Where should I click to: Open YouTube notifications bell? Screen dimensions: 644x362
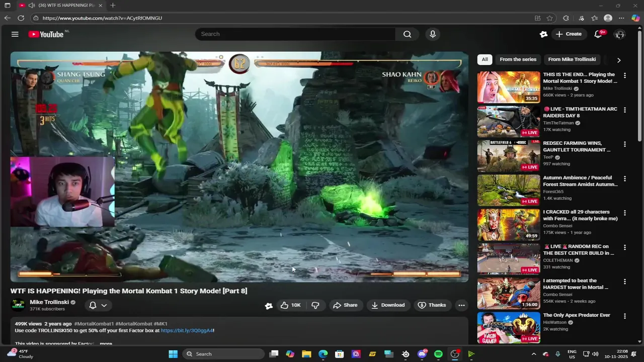click(x=598, y=34)
